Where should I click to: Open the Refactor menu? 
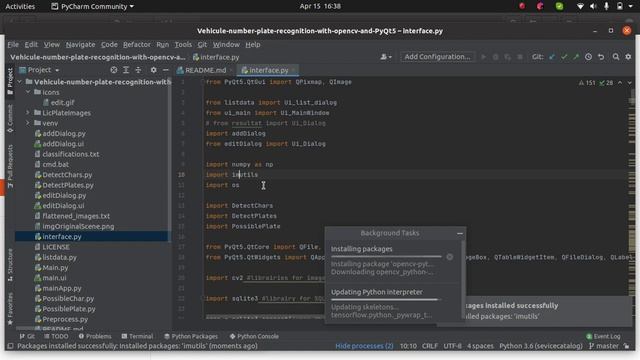[x=137, y=44]
